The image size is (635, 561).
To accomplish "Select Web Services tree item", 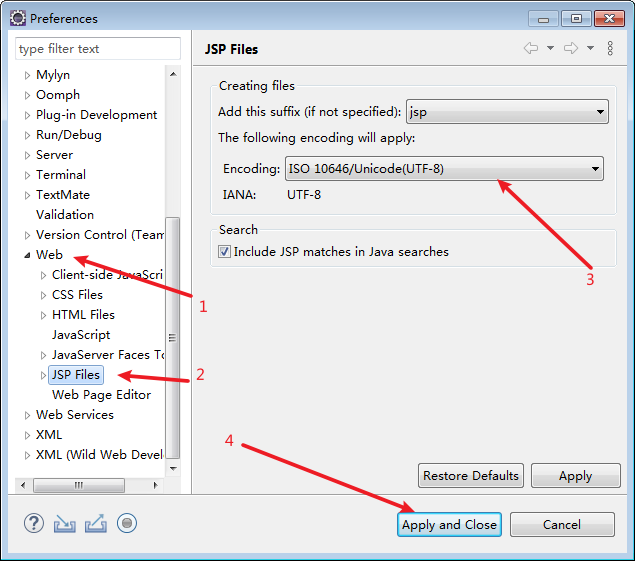I will pos(75,415).
